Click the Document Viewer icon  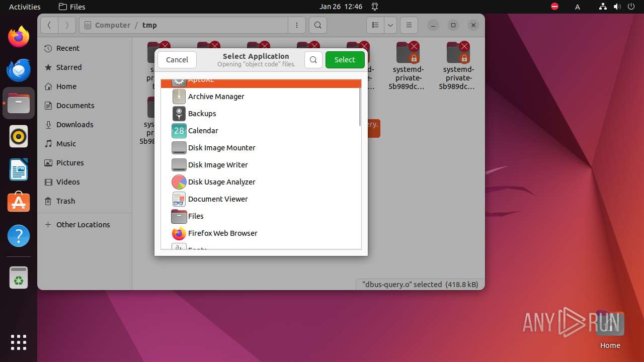point(179,199)
